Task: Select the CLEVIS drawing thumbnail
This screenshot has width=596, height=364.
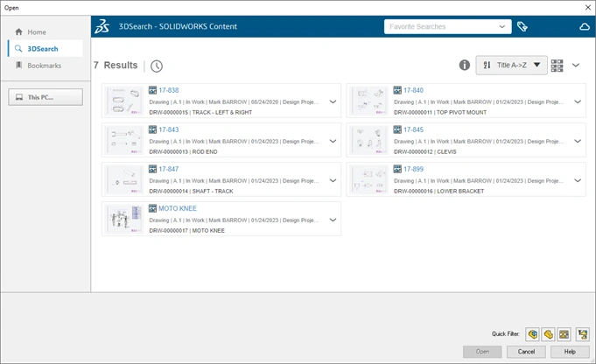Action: coord(368,140)
